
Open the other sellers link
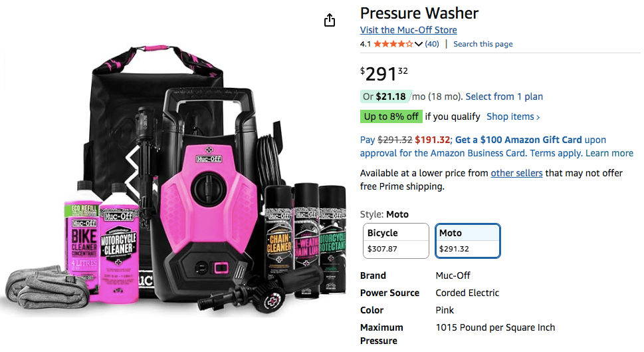pyautogui.click(x=516, y=173)
